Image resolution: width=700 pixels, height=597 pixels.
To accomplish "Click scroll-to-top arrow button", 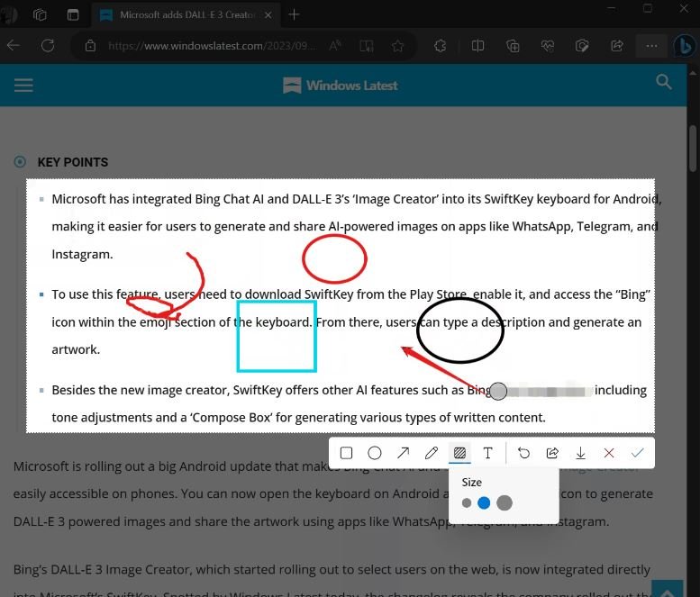I will click(668, 589).
